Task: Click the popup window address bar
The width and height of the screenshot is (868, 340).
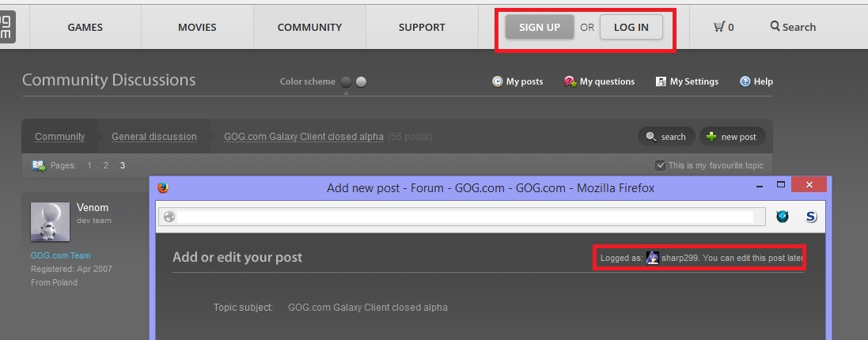Action: [462, 217]
